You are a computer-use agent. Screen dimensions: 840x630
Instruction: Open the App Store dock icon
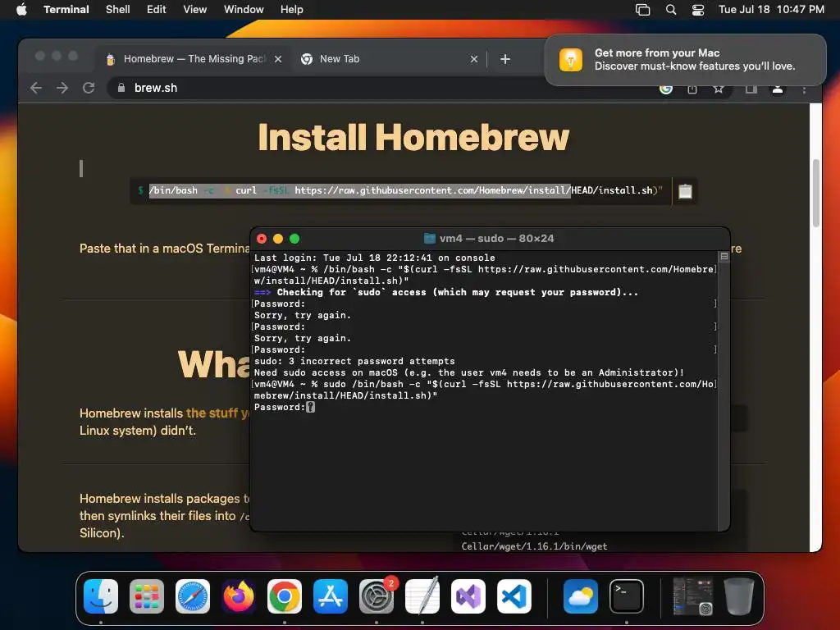331,596
